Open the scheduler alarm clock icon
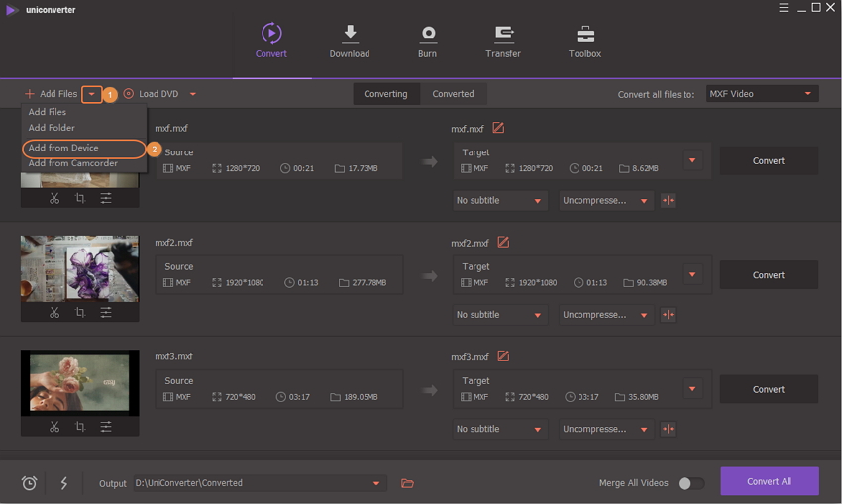The width and height of the screenshot is (842, 504). click(x=29, y=483)
